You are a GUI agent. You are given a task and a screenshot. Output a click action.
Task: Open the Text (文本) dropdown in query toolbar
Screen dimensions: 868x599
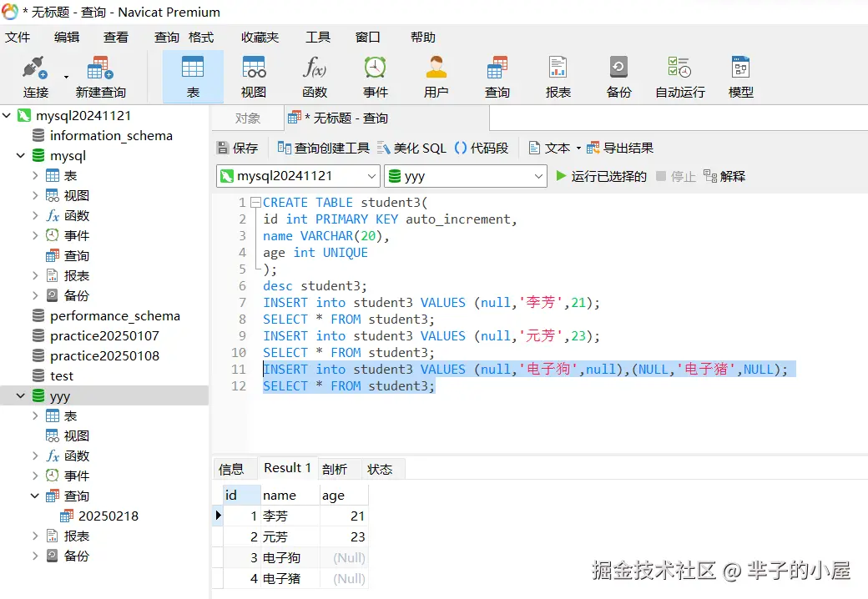pyautogui.click(x=555, y=148)
